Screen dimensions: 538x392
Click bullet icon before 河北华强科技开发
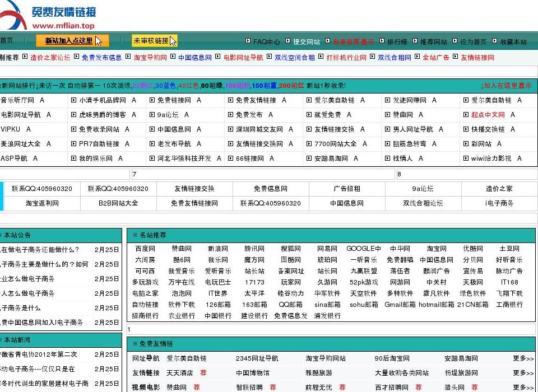(152, 158)
